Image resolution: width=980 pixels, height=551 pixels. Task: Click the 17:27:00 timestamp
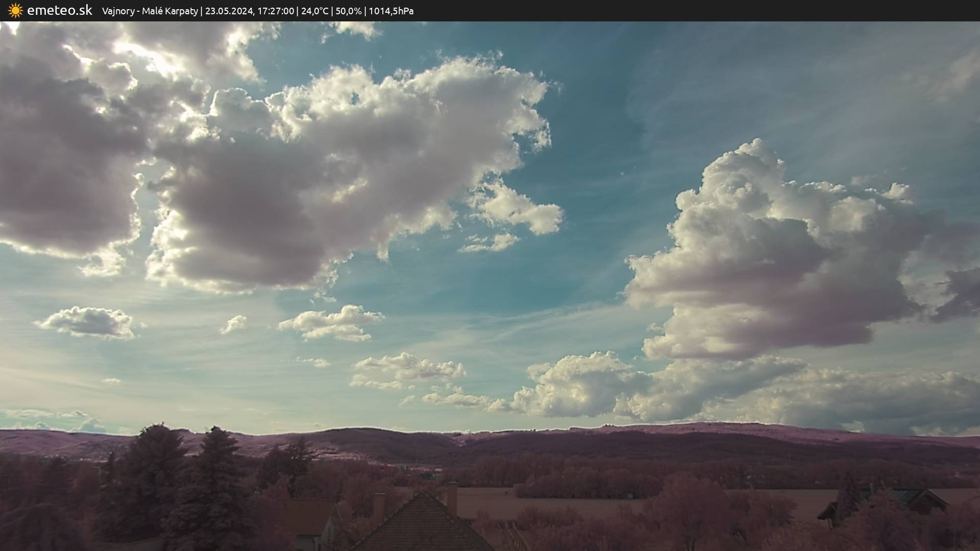276,11
